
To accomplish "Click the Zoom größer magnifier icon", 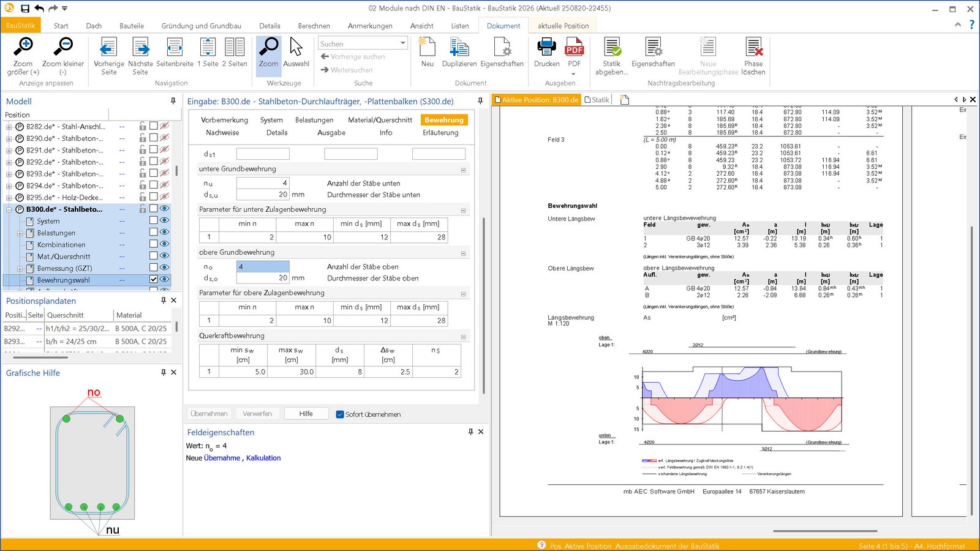I will [23, 47].
